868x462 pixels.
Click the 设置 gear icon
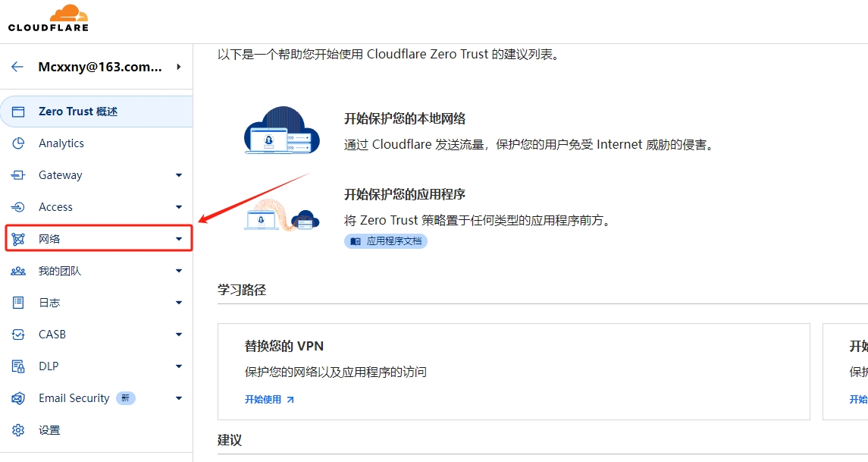coord(18,430)
